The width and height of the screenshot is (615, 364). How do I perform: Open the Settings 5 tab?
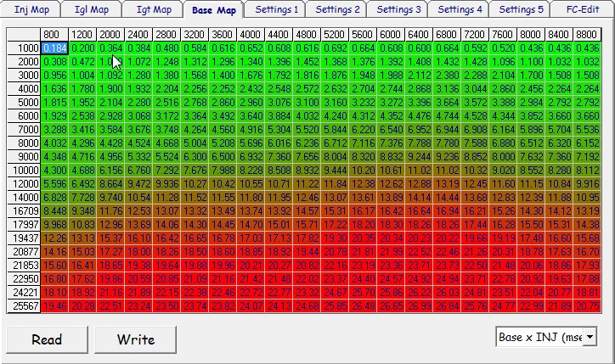[521, 9]
